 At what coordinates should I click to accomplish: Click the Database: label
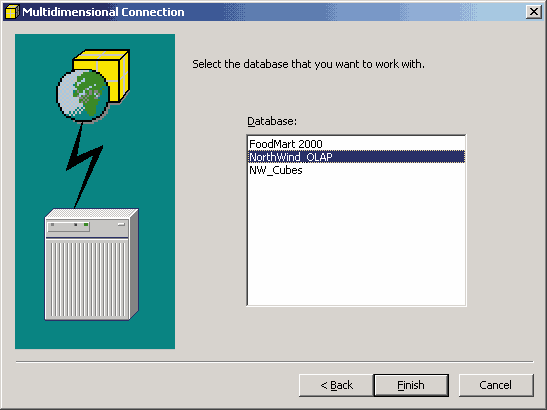[x=272, y=121]
